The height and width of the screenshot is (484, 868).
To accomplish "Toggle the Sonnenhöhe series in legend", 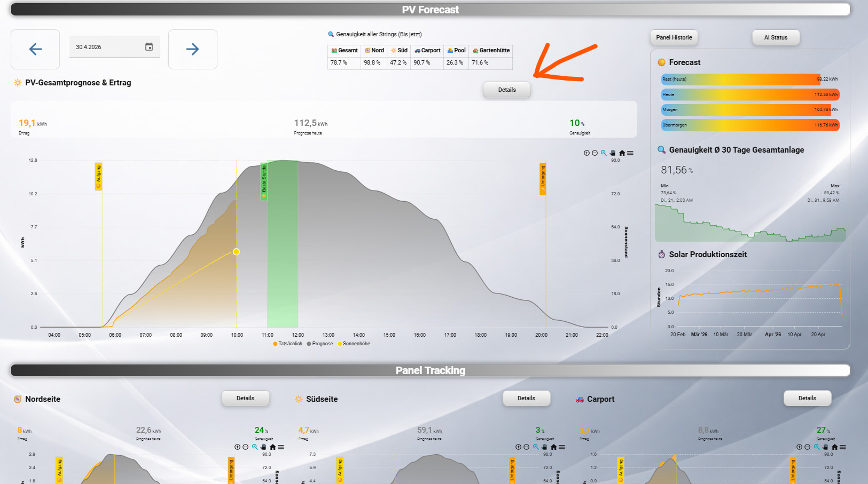I will pos(354,344).
